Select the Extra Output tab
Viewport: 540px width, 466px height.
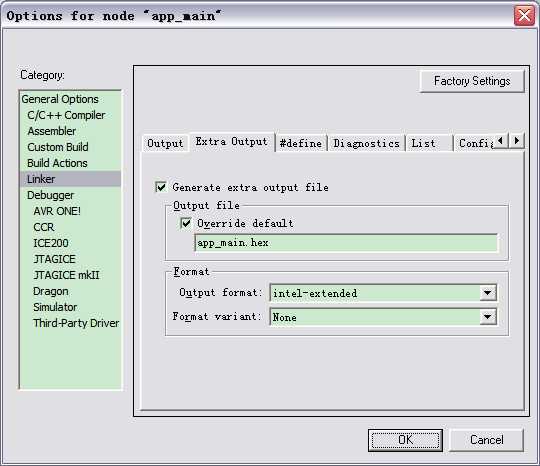(x=231, y=142)
